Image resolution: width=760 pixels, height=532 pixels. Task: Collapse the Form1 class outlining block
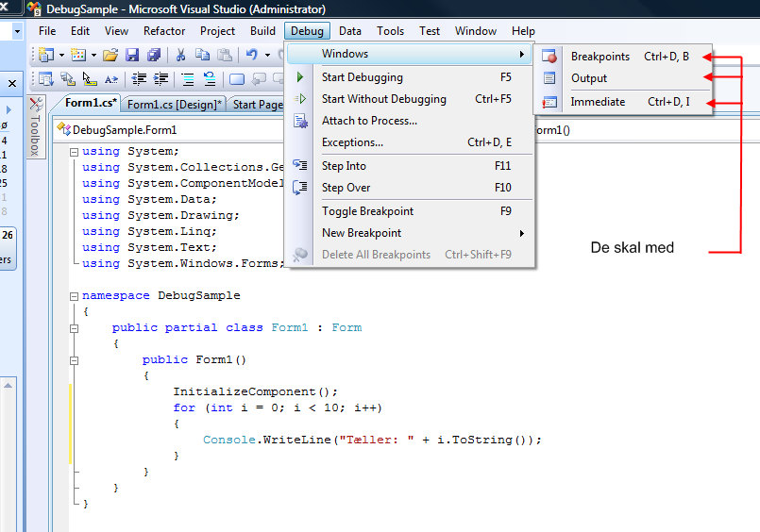click(75, 328)
